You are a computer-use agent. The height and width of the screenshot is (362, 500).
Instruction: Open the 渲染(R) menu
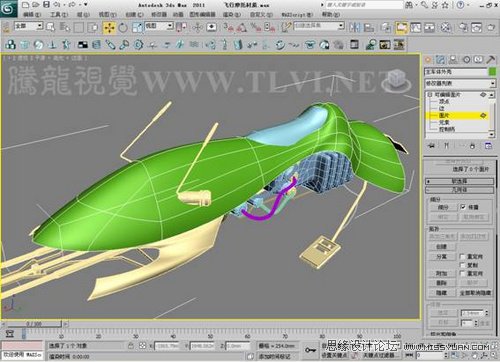coord(232,15)
